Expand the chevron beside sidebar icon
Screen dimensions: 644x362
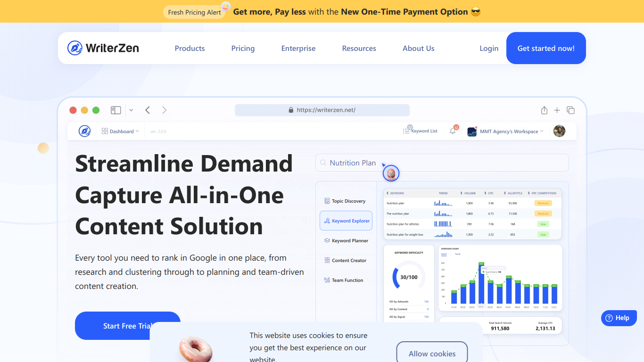(131, 110)
